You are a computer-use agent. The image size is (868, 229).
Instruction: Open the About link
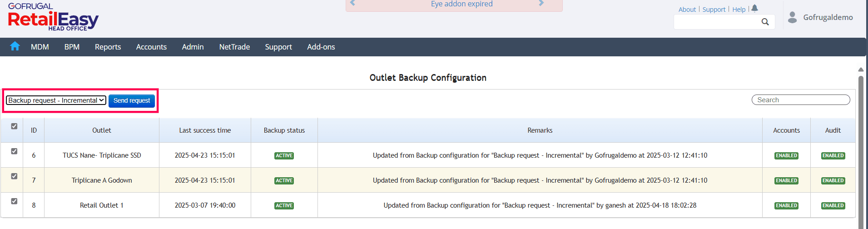click(687, 10)
